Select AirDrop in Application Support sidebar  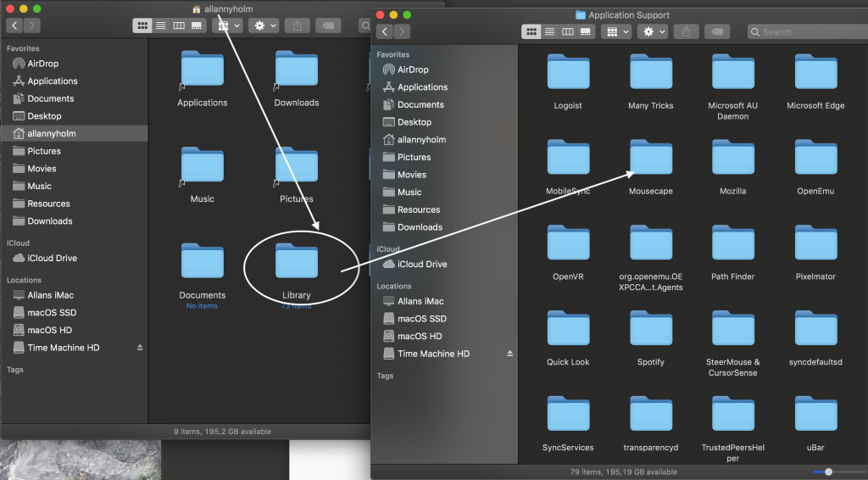(443, 70)
